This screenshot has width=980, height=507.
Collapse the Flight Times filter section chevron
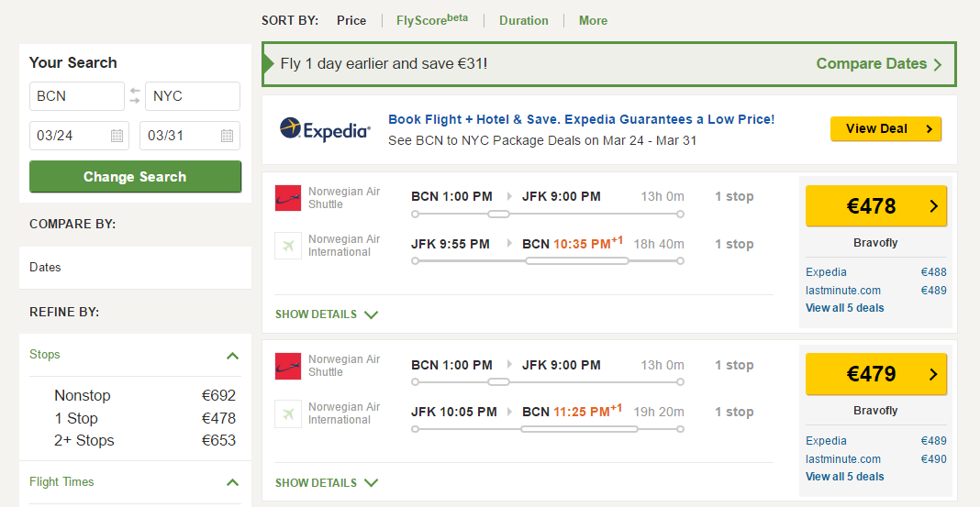pyautogui.click(x=232, y=482)
